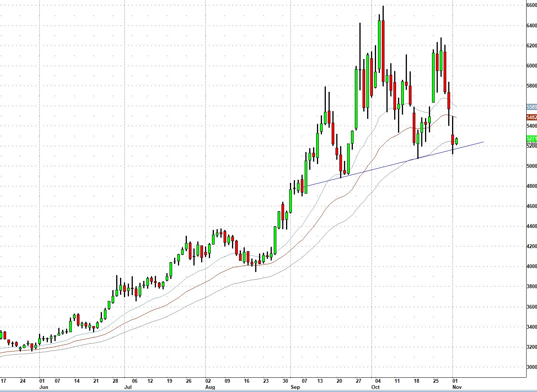
Task: Click the 06 date label above Jul
Action: (x=134, y=381)
